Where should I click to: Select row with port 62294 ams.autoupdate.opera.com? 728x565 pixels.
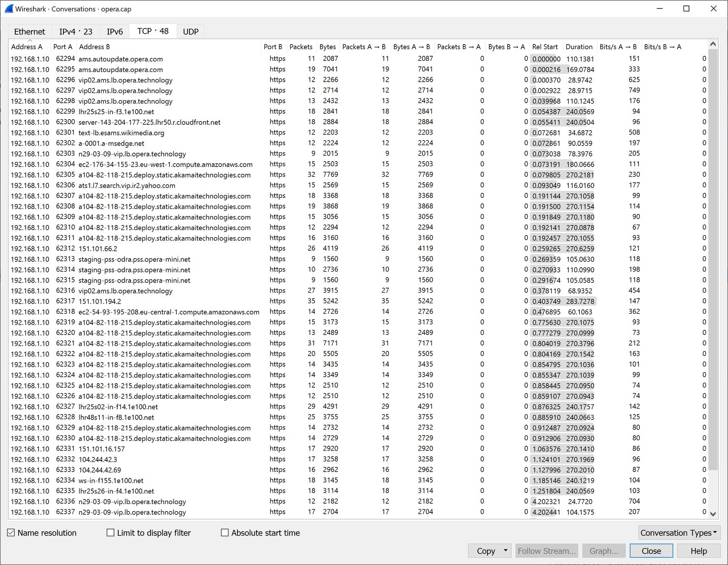click(358, 59)
